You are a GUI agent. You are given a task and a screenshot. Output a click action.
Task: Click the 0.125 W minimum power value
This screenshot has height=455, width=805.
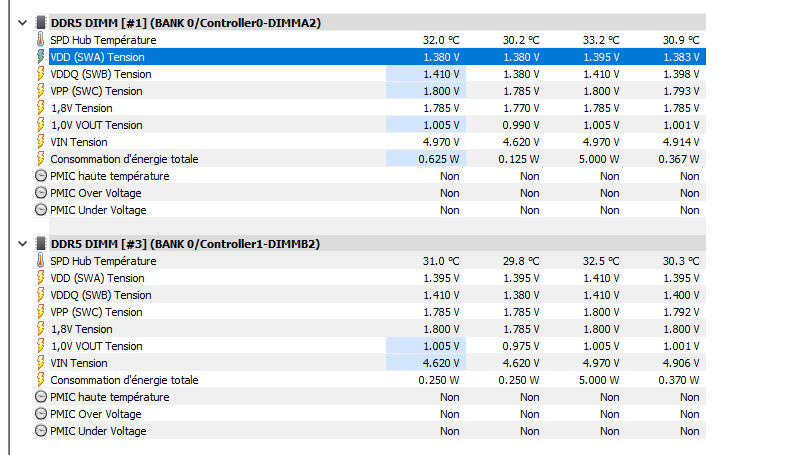[x=519, y=159]
